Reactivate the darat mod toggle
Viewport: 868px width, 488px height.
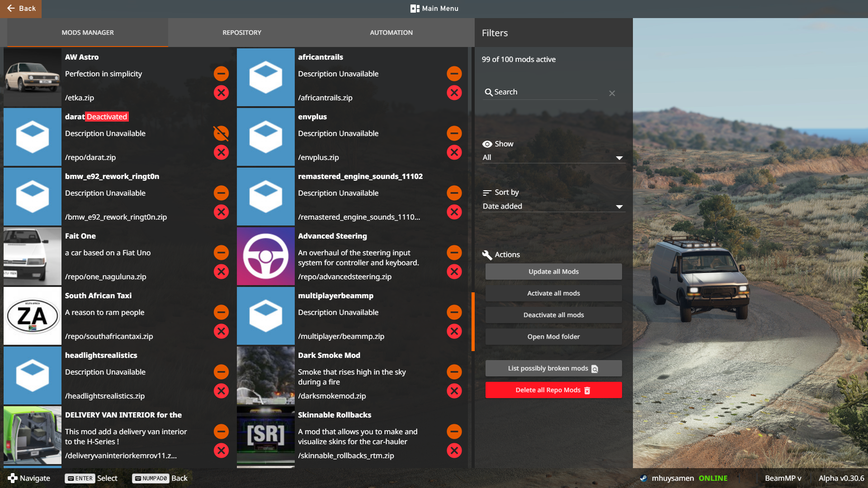pyautogui.click(x=221, y=133)
